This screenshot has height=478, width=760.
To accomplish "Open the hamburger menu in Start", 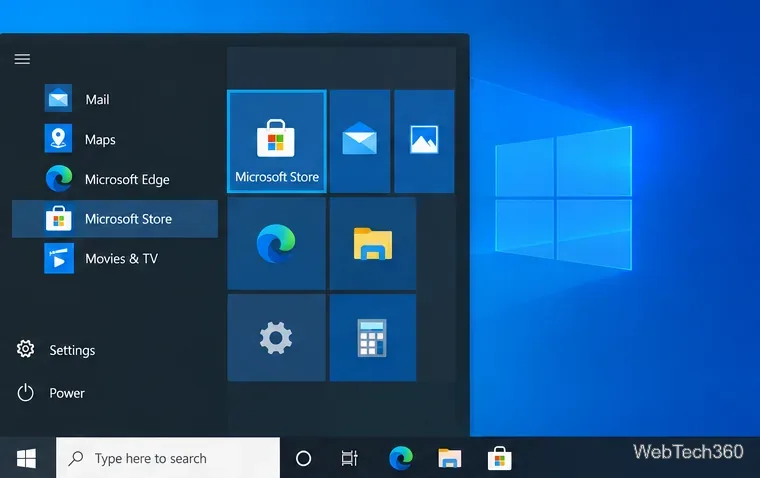I will click(x=22, y=59).
